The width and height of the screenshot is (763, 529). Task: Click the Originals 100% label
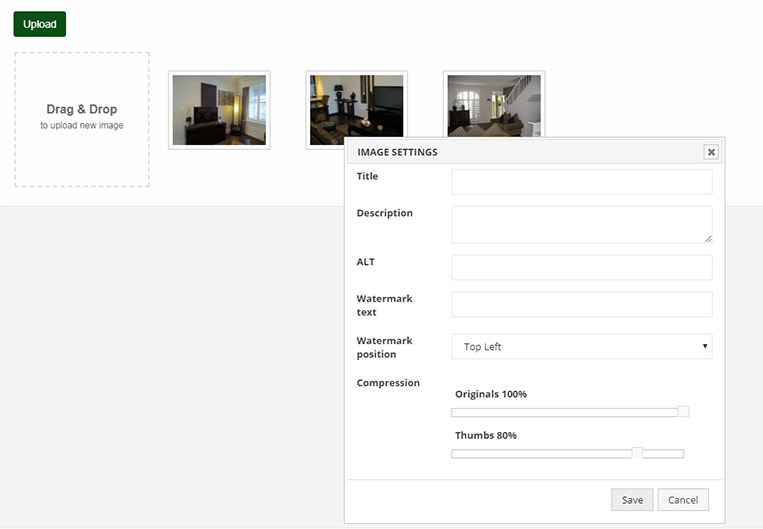490,394
